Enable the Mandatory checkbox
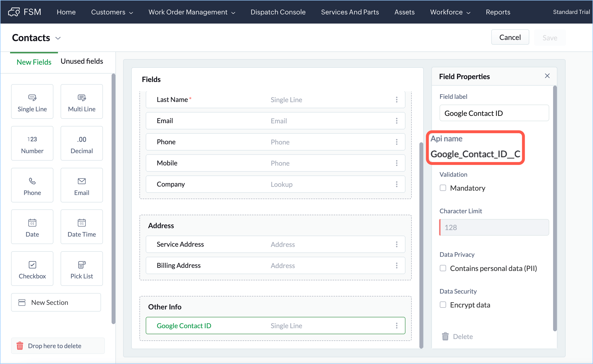593x364 pixels. 443,188
